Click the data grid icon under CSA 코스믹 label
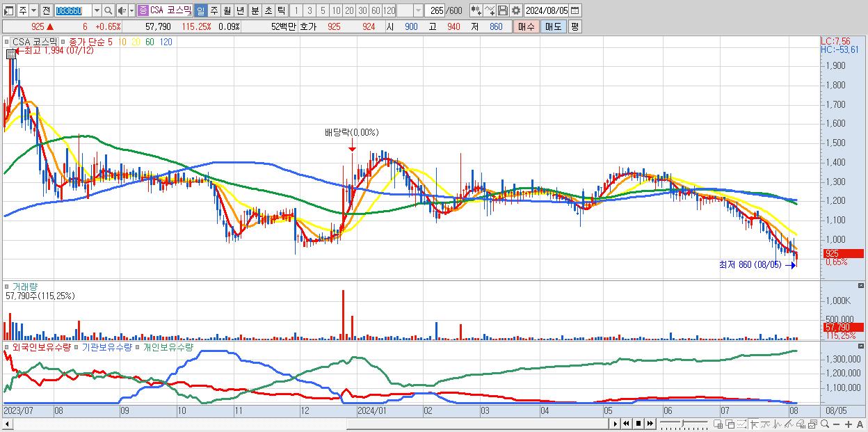 [x=10, y=54]
